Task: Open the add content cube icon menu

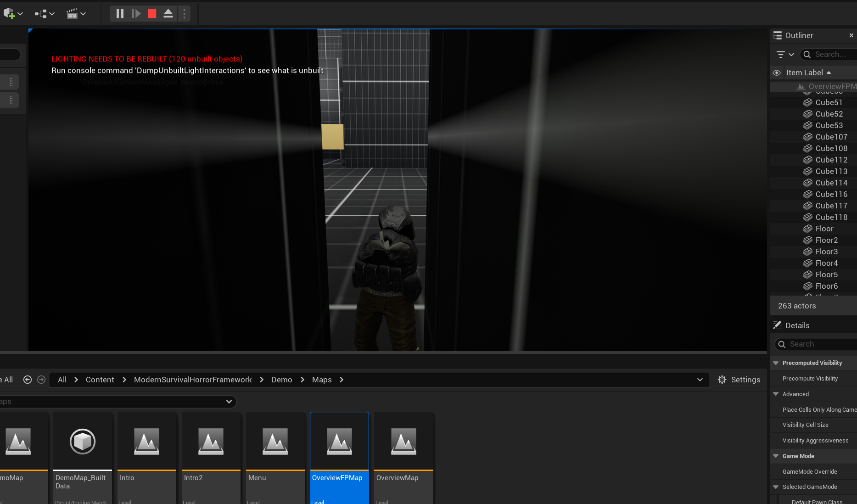Action: point(12,14)
